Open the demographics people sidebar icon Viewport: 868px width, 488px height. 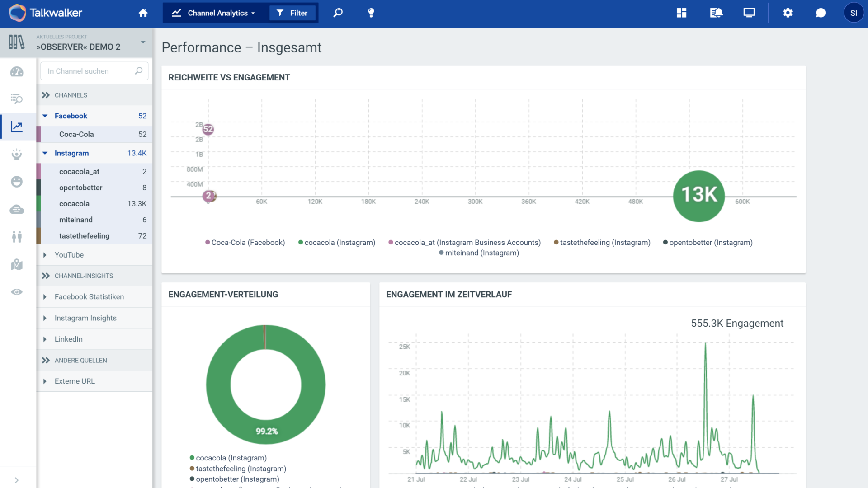(17, 237)
